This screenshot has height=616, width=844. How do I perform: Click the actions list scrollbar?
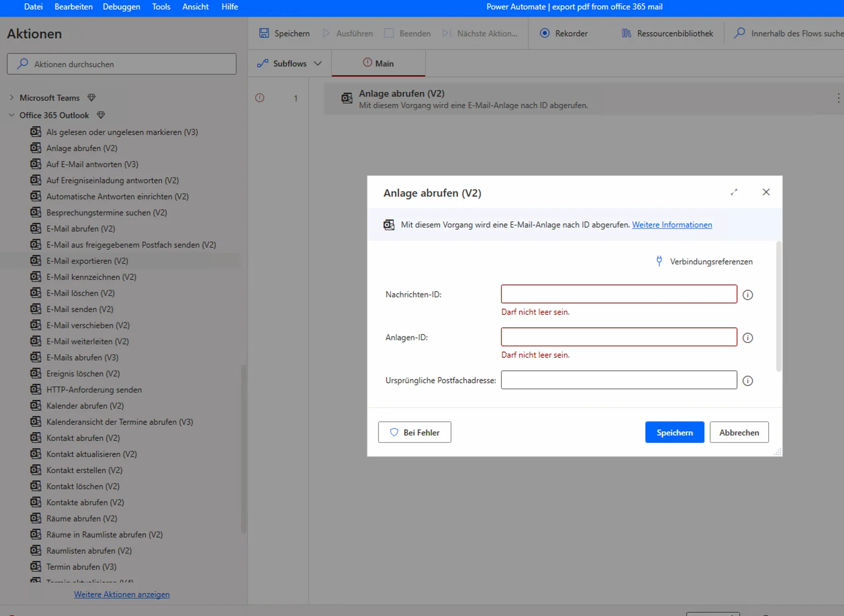[x=244, y=449]
